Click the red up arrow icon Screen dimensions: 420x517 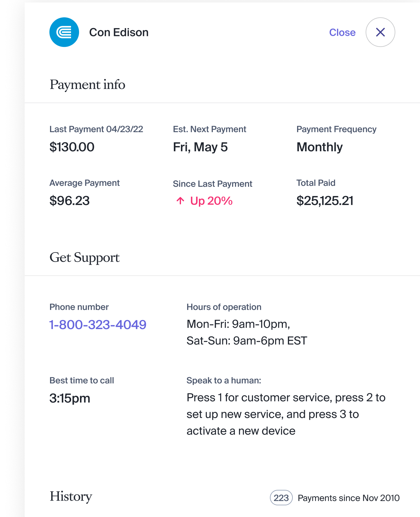click(x=180, y=201)
